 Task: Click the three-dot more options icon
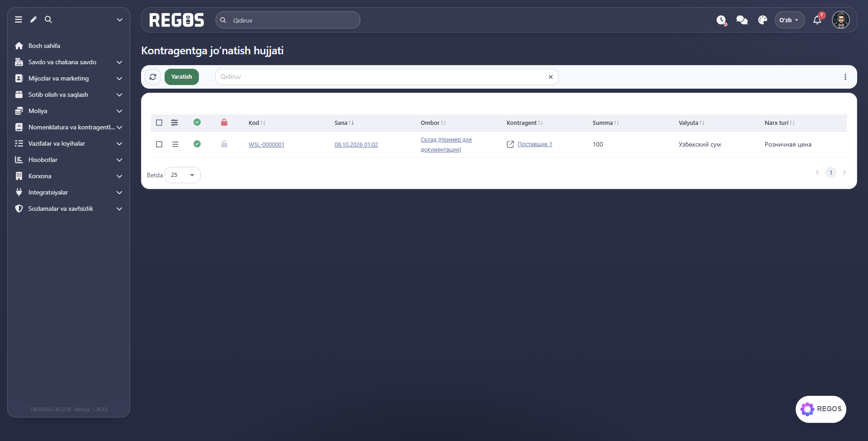pos(845,77)
